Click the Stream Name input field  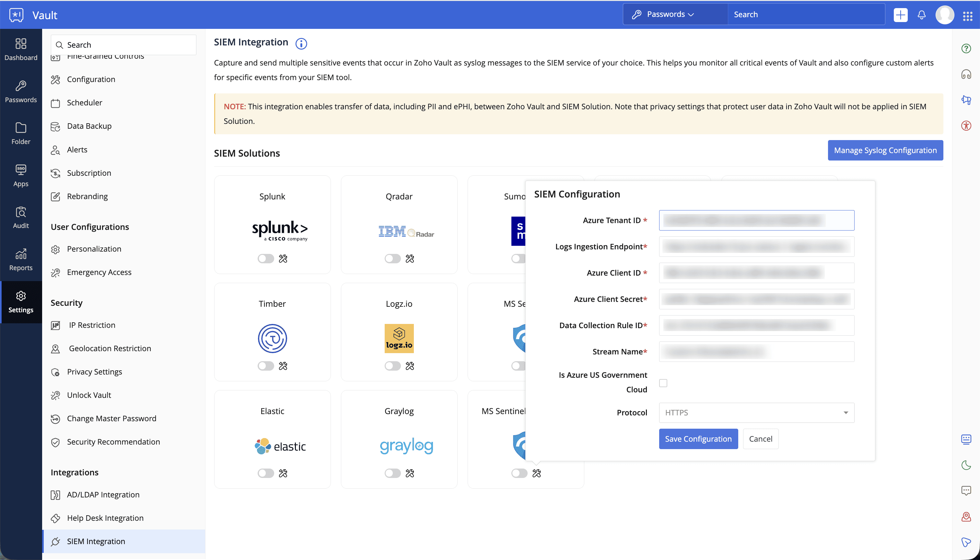click(x=756, y=351)
